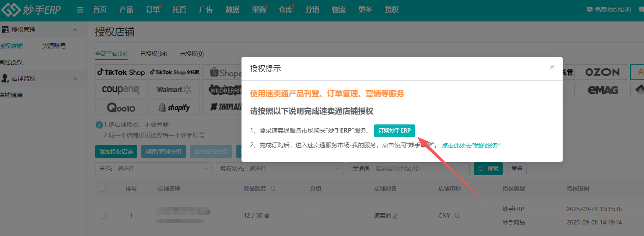This screenshot has height=236, width=644.
Task: Select the TikTok Shop platform logo
Action: [x=121, y=72]
